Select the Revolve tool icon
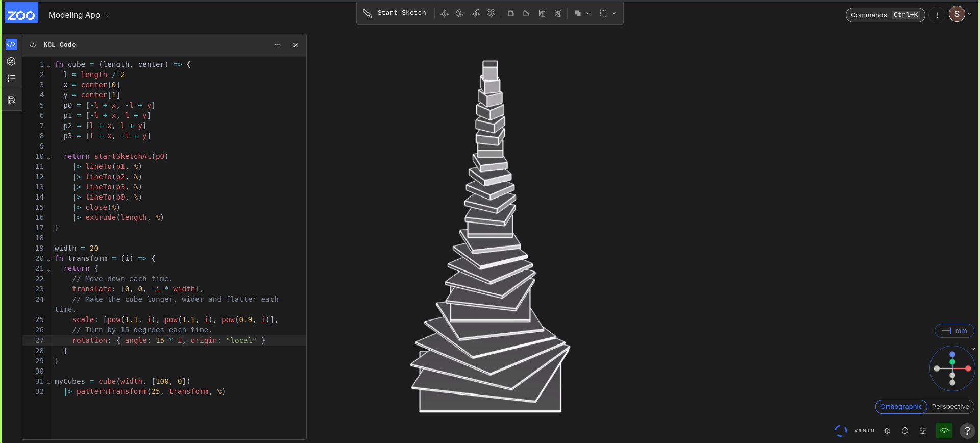 (460, 13)
